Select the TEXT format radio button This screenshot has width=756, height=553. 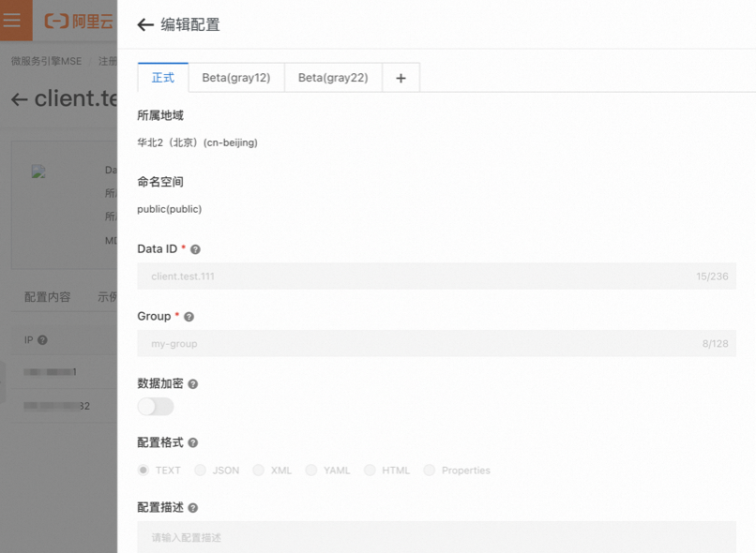pyautogui.click(x=144, y=471)
